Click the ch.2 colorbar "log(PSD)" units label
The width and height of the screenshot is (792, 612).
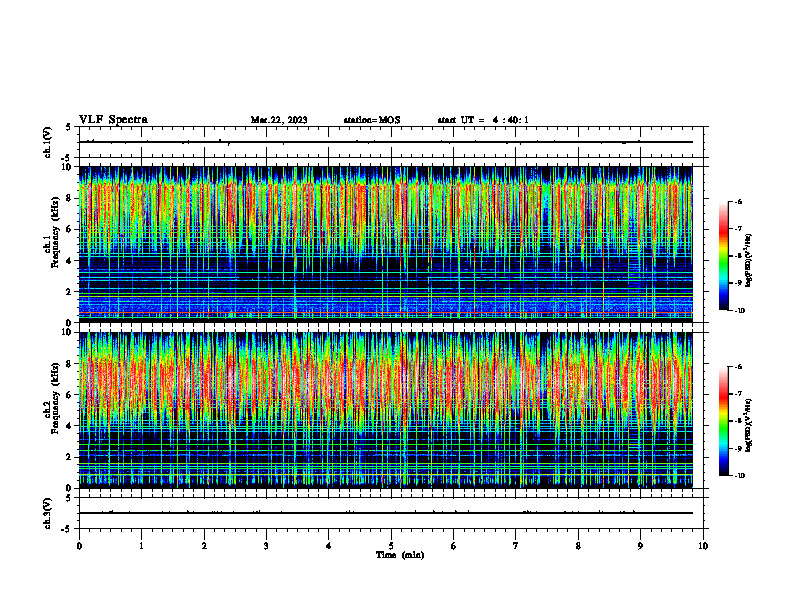coord(750,425)
